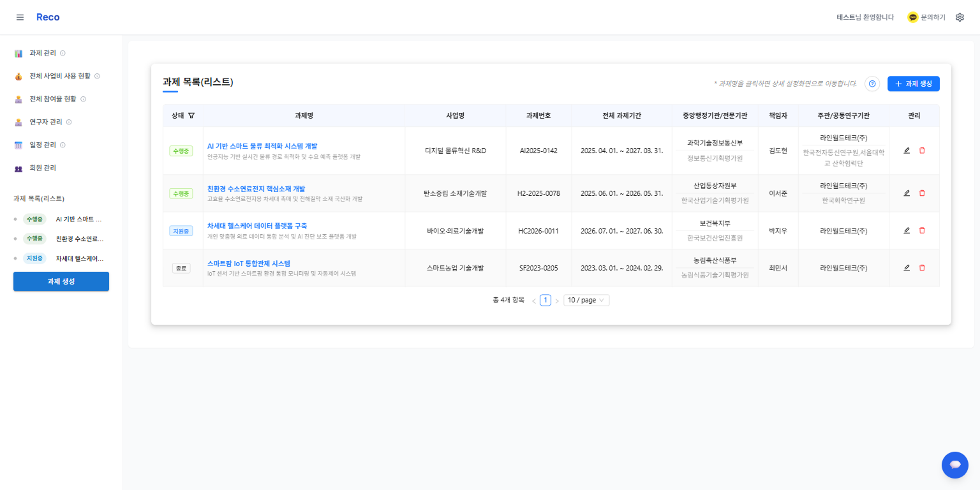Click 바이오·의료기술개발 cell
Screen dimensions: 980x490
coord(456,230)
